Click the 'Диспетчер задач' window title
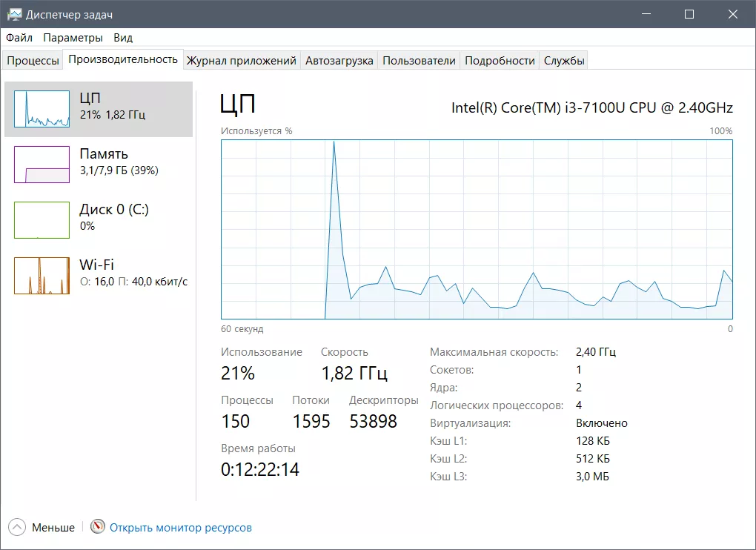Image resolution: width=756 pixels, height=550 pixels. tap(69, 15)
